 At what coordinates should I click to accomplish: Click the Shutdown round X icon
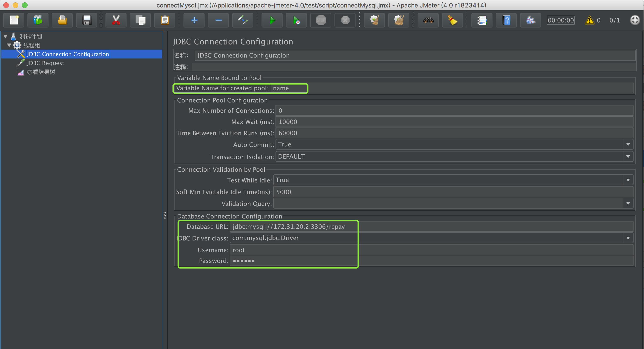click(345, 20)
